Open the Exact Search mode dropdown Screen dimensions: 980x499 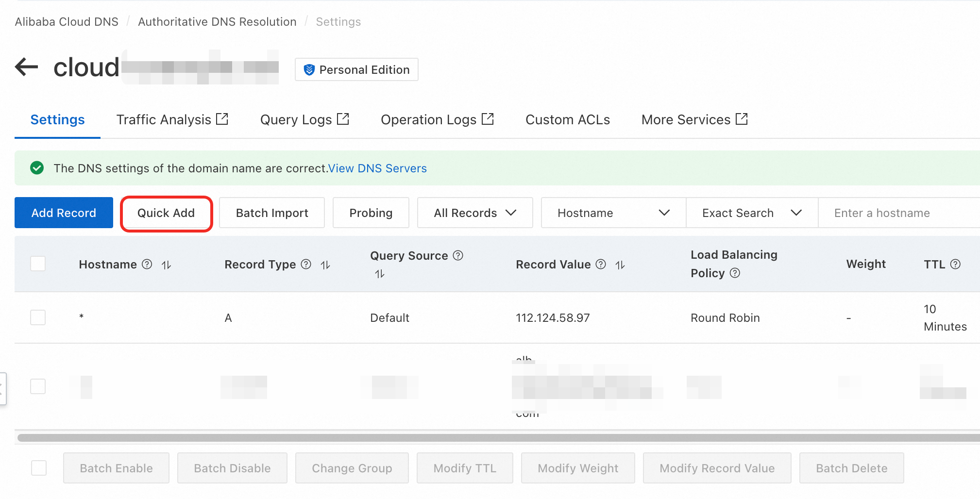point(751,213)
